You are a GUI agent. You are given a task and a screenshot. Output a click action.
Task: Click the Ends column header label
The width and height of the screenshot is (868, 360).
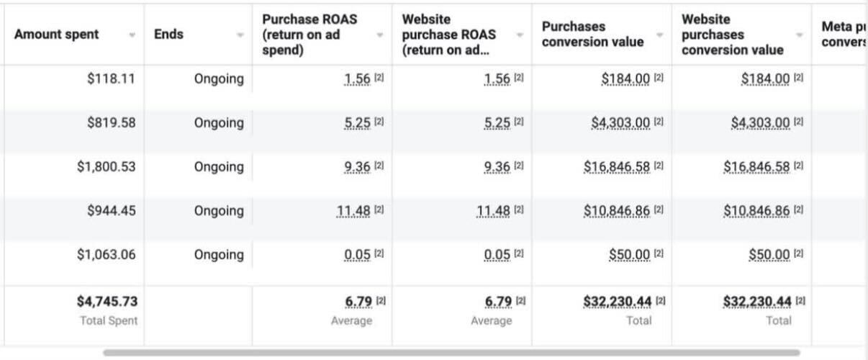coord(168,35)
